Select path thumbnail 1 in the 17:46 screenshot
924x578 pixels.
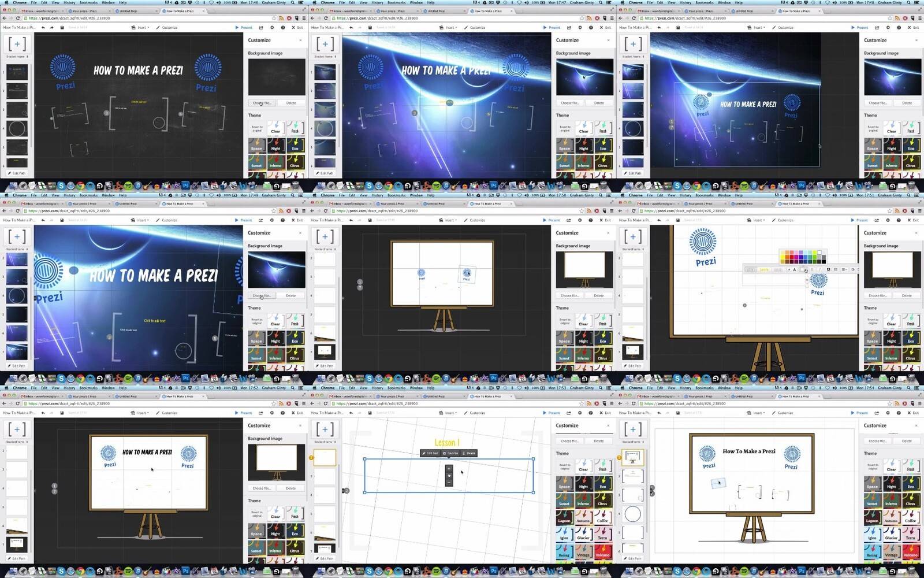[x=17, y=72]
